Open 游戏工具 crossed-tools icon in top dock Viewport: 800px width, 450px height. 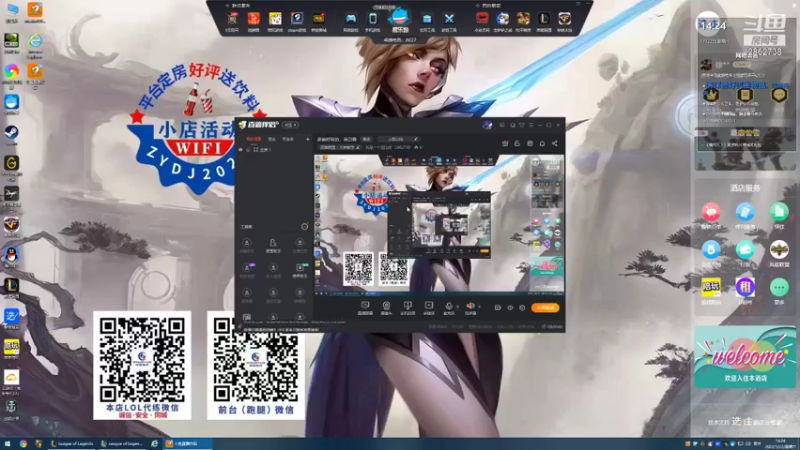point(449,21)
